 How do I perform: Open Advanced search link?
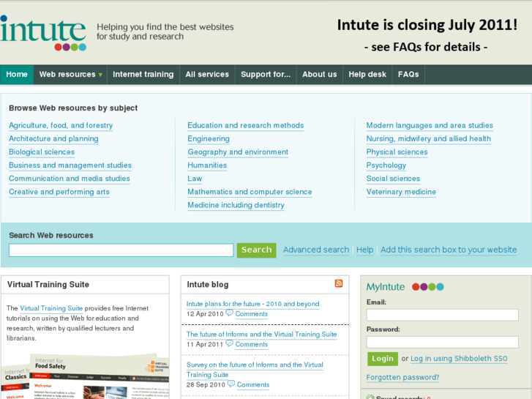click(x=316, y=250)
